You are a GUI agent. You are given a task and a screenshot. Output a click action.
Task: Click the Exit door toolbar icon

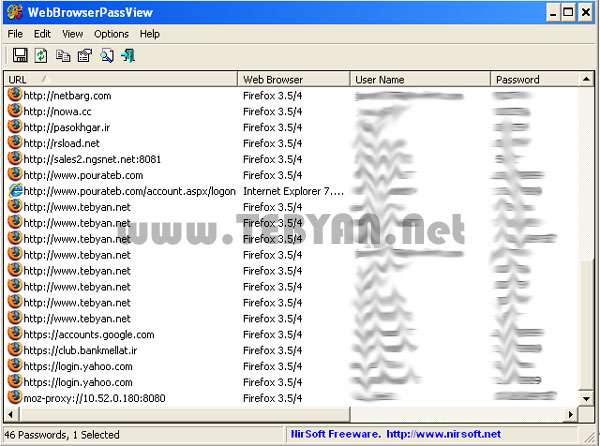tap(128, 56)
